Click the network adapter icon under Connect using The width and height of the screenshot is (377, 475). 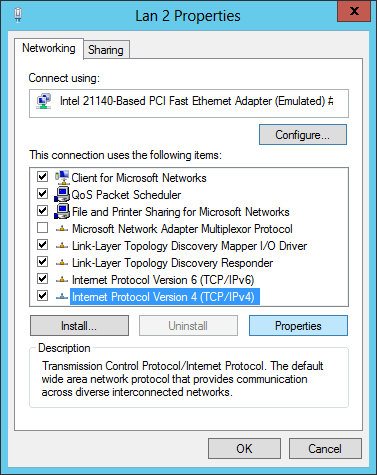(x=44, y=101)
